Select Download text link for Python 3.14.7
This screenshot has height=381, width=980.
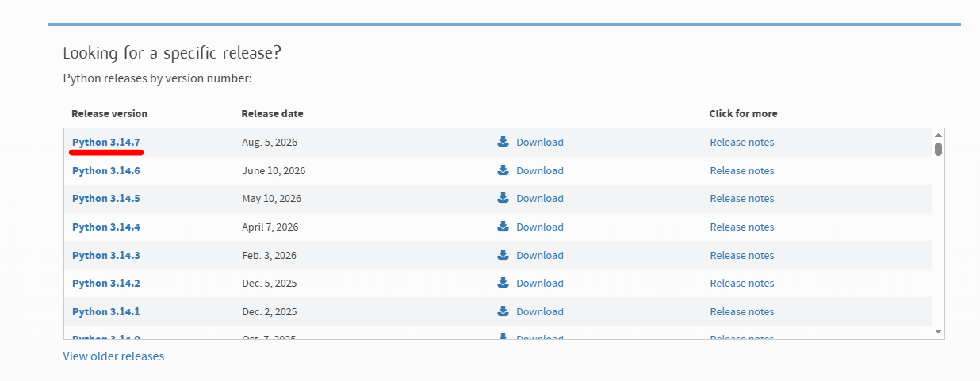pos(540,142)
